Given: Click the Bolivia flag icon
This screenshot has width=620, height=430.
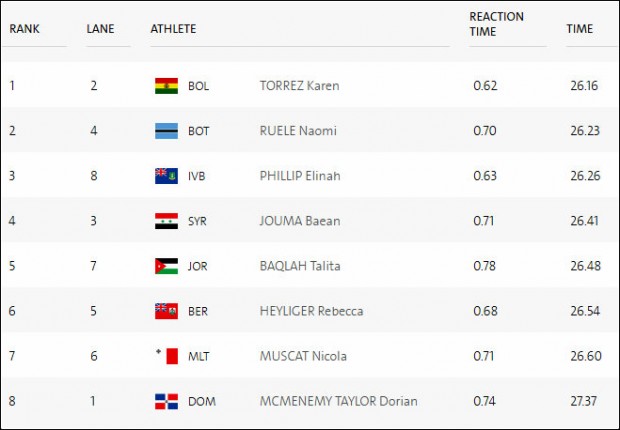Looking at the screenshot, I should click(x=166, y=86).
